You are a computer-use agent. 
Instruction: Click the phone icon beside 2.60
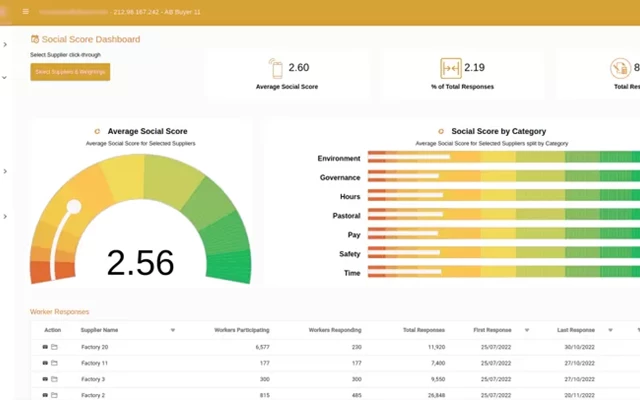click(x=276, y=68)
